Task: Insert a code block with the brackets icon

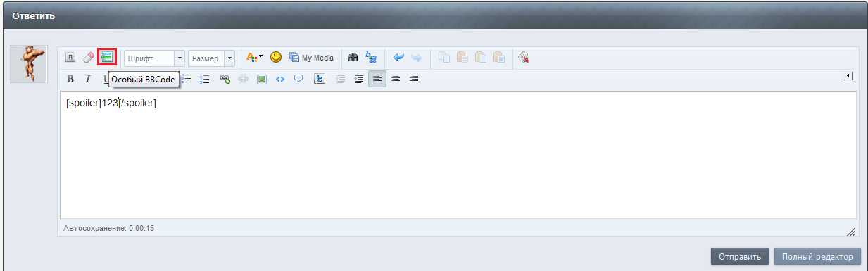Action: pyautogui.click(x=279, y=79)
